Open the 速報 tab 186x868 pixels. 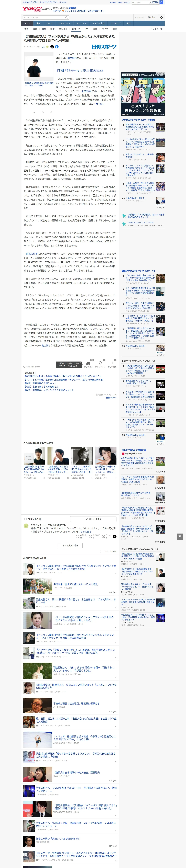[x=38, y=24]
